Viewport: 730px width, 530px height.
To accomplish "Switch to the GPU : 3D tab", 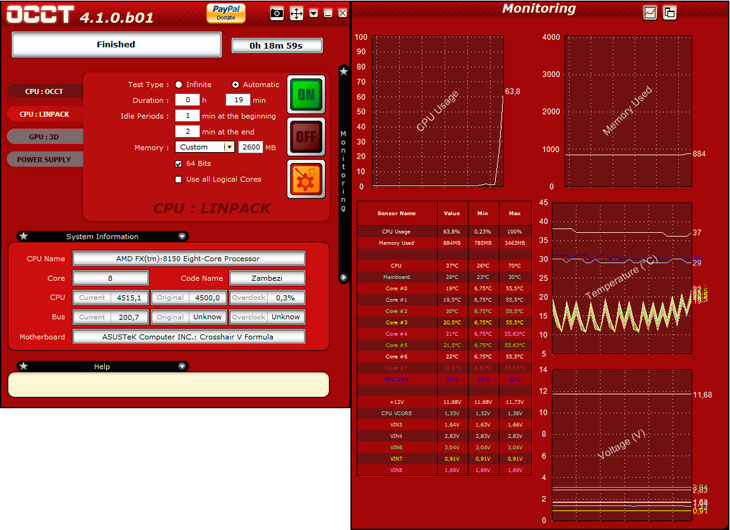I will tap(44, 137).
